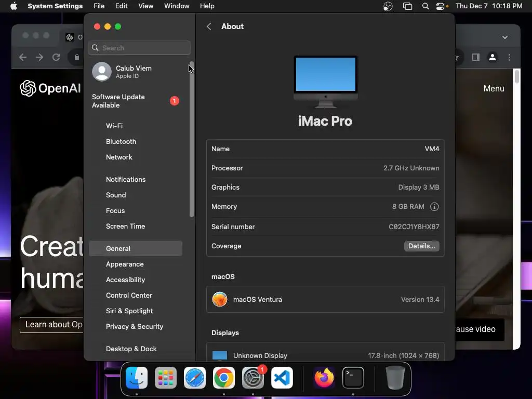This screenshot has width=532, height=399.
Task: Toggle the Chrome side panel icon
Action: coord(476,57)
